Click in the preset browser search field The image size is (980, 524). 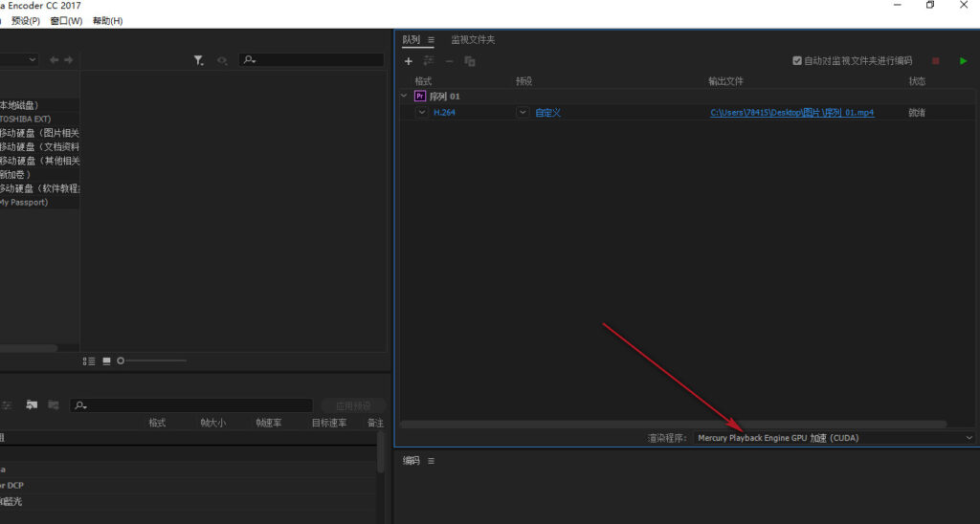click(191, 405)
